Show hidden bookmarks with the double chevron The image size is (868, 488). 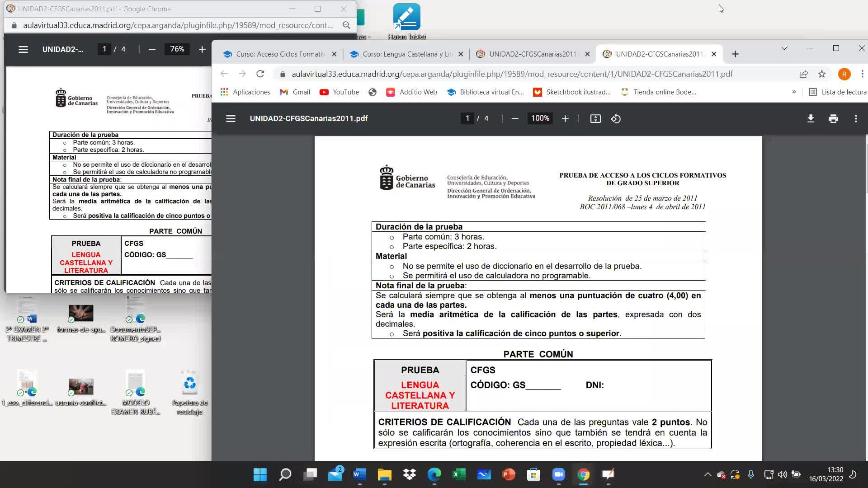(x=794, y=92)
